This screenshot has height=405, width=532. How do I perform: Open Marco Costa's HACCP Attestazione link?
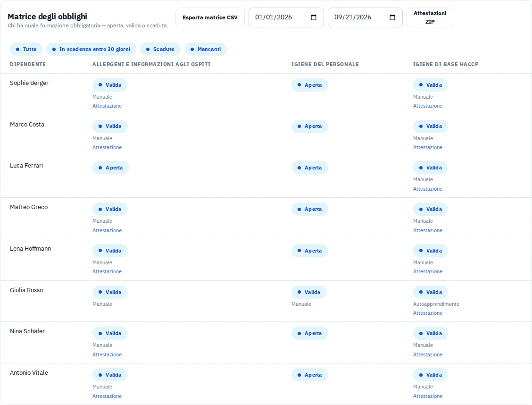(427, 147)
